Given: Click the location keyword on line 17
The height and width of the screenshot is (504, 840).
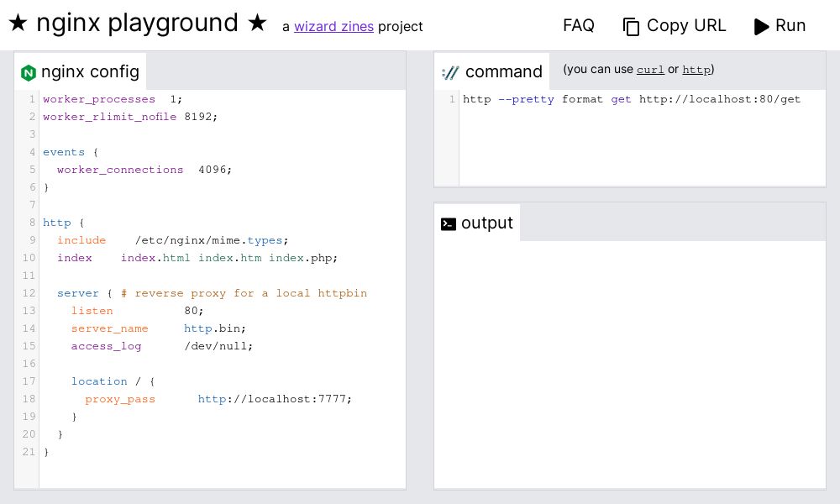Looking at the screenshot, I should click(x=99, y=382).
